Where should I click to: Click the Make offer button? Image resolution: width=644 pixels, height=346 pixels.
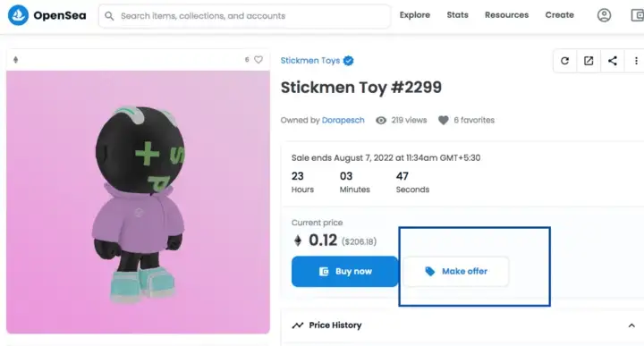coord(456,271)
